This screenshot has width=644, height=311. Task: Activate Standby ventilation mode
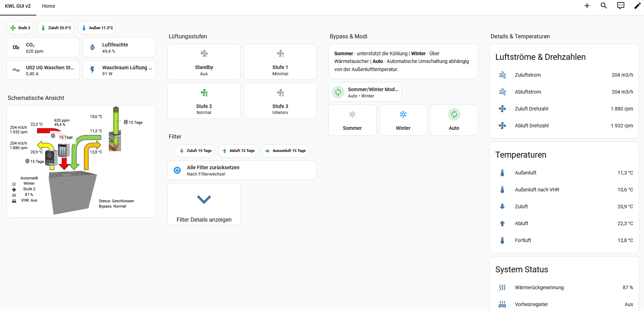coord(204,62)
